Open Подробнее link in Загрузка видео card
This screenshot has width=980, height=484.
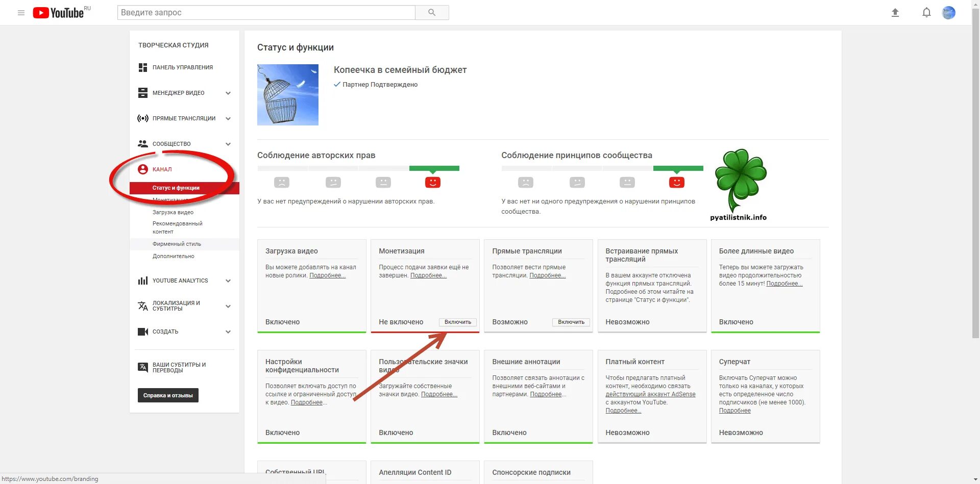pos(328,275)
